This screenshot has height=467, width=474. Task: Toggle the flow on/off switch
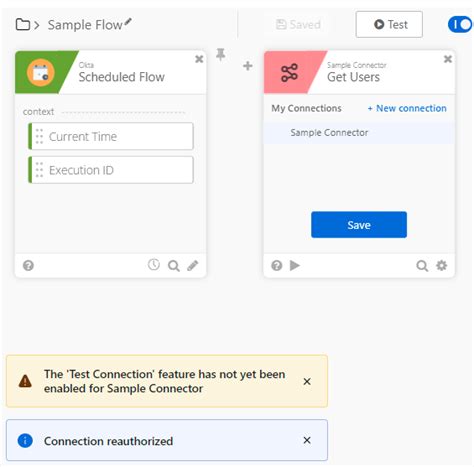pos(460,25)
